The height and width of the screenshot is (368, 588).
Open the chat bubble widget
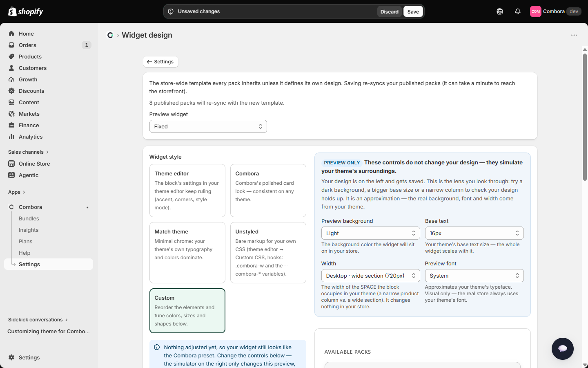pos(563,349)
